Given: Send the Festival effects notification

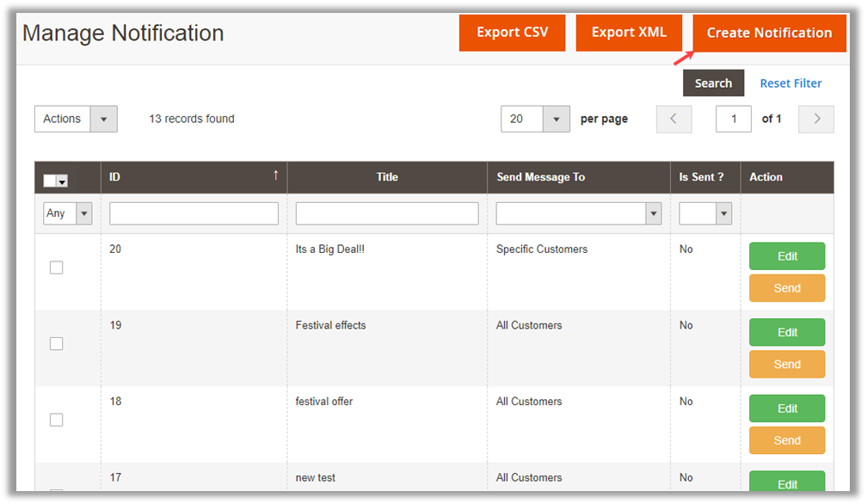Looking at the screenshot, I should click(786, 365).
